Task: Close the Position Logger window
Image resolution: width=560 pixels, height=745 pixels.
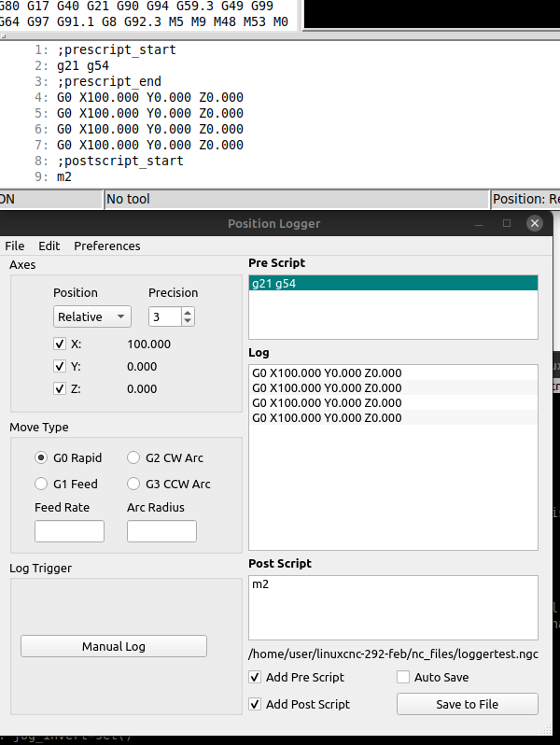Action: (535, 223)
